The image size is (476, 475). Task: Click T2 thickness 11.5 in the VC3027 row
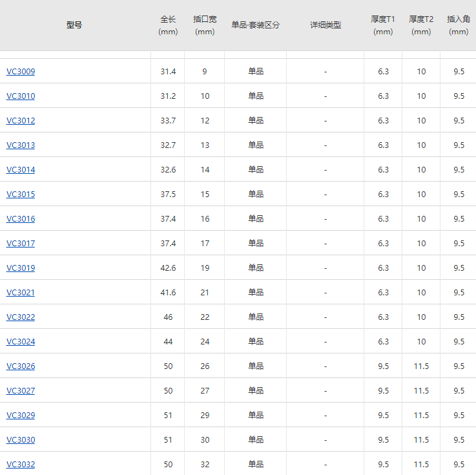point(421,392)
